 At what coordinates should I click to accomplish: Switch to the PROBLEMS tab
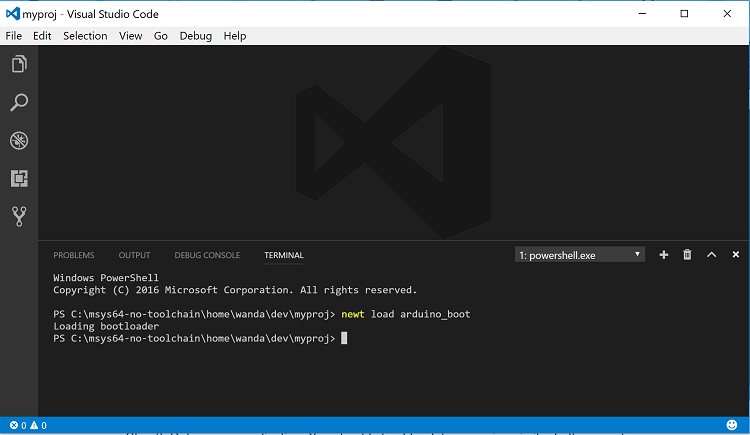pyautogui.click(x=74, y=255)
